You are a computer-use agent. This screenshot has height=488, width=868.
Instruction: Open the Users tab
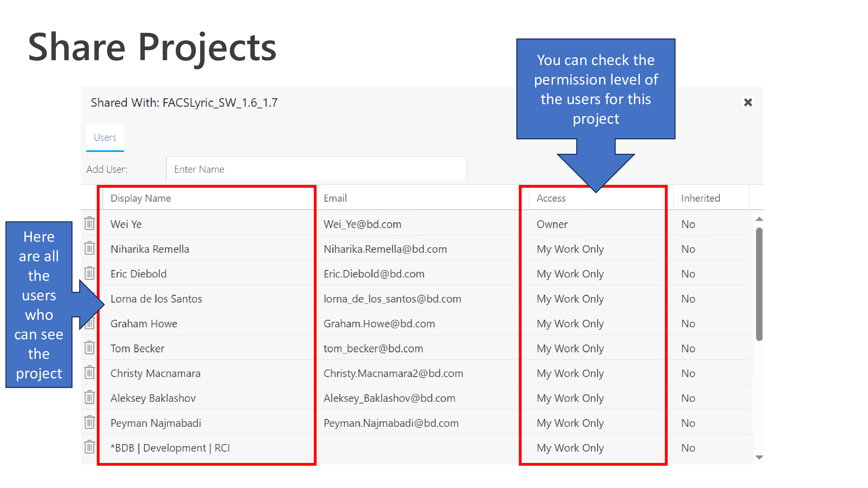click(x=105, y=137)
